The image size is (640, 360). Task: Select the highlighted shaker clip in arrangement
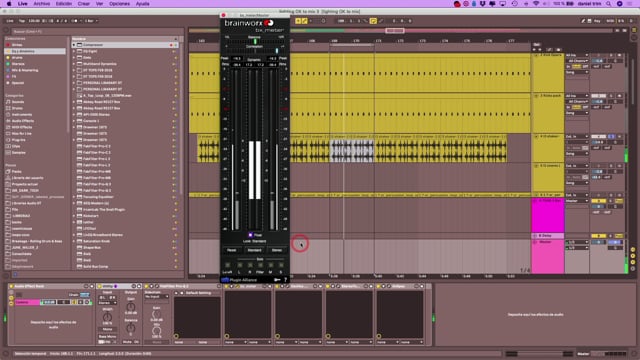(351, 149)
